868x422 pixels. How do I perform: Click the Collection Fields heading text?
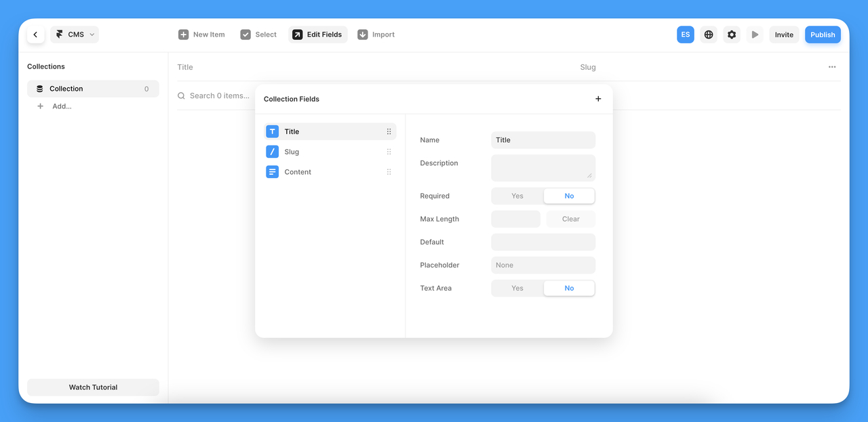click(292, 99)
